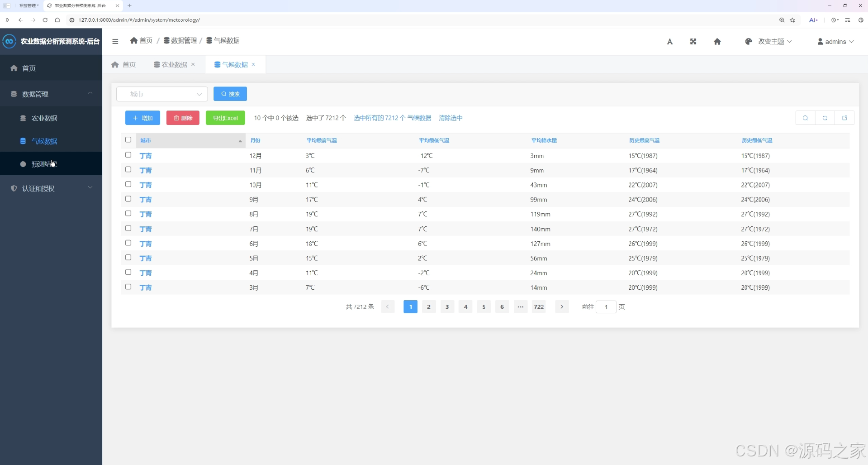This screenshot has width=868, height=465.
Task: Toggle fullscreen with the expand icon
Action: pyautogui.click(x=693, y=42)
